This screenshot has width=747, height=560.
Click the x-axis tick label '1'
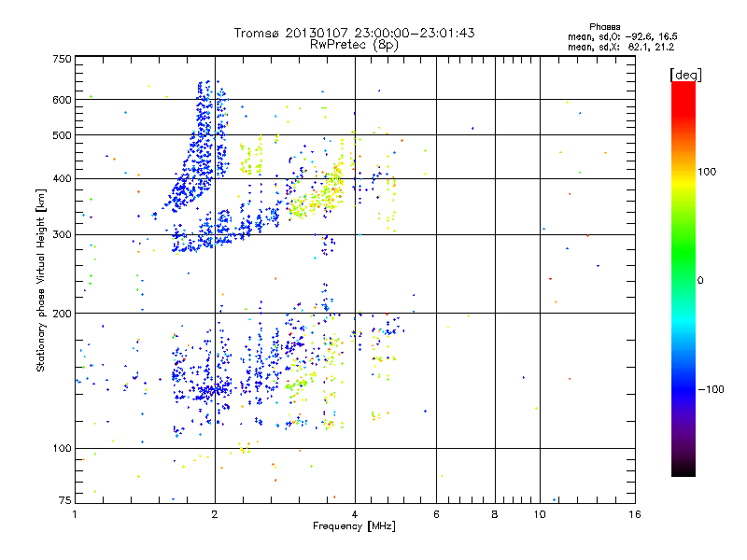click(x=75, y=514)
